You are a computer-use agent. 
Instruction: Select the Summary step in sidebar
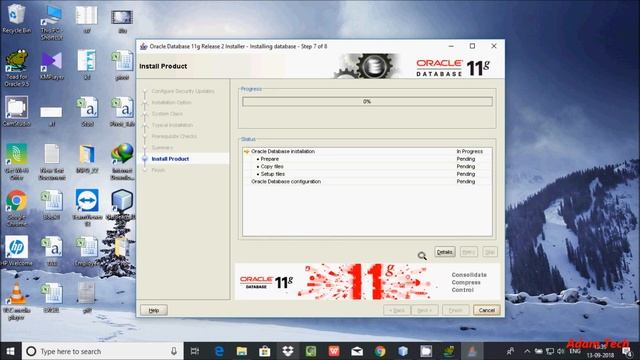[x=162, y=147]
